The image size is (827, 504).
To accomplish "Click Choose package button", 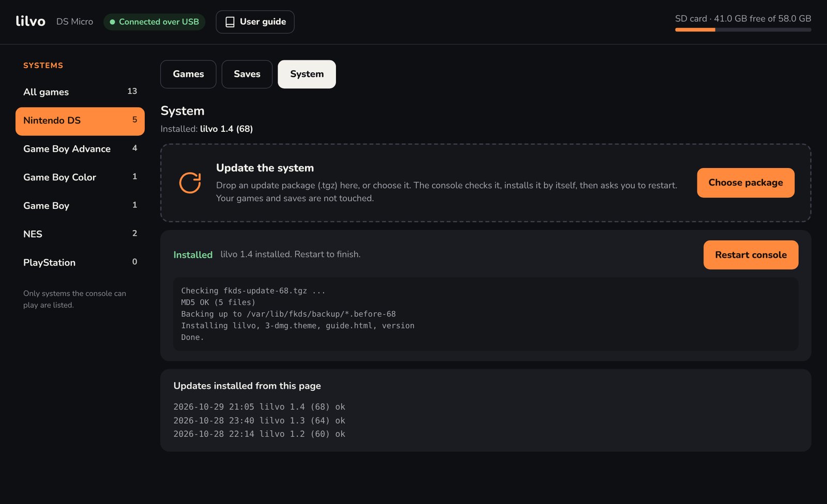I will coord(745,182).
